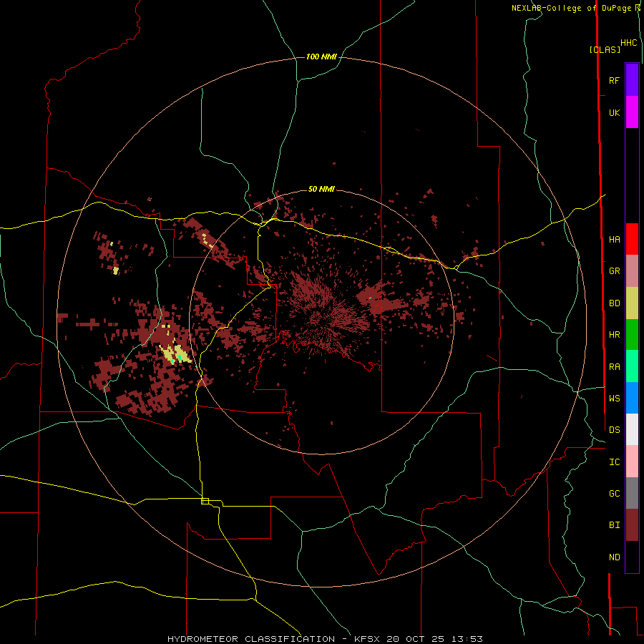
Task: Click the radar site center of the echoes
Action: (321, 321)
